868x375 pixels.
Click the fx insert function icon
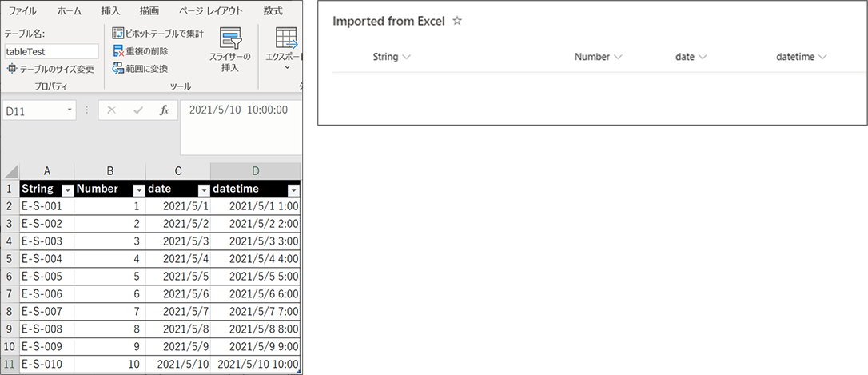pyautogui.click(x=164, y=110)
